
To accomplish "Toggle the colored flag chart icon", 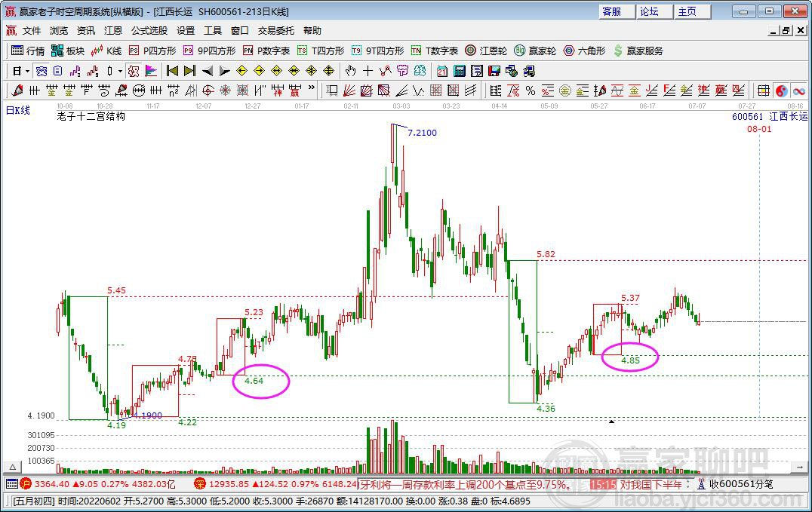I will 151,71.
